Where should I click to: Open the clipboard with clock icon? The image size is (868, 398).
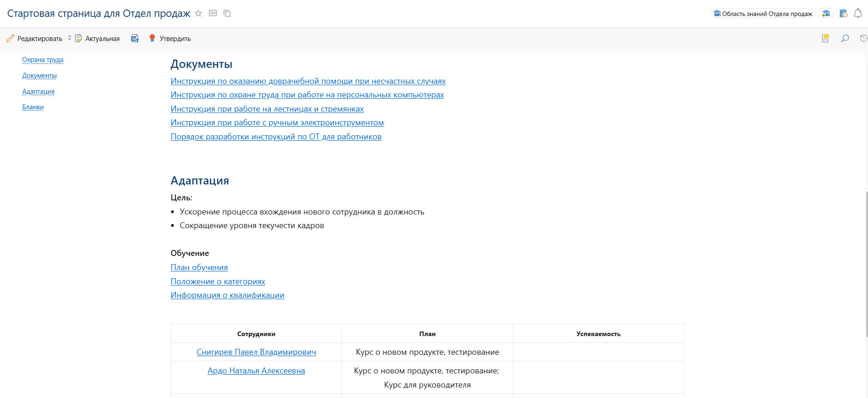tap(843, 14)
